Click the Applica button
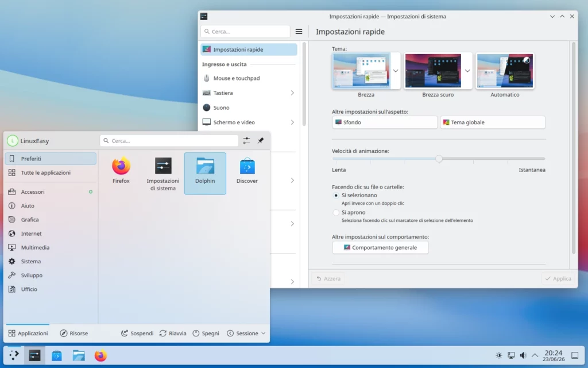The height and width of the screenshot is (368, 588). 558,279
